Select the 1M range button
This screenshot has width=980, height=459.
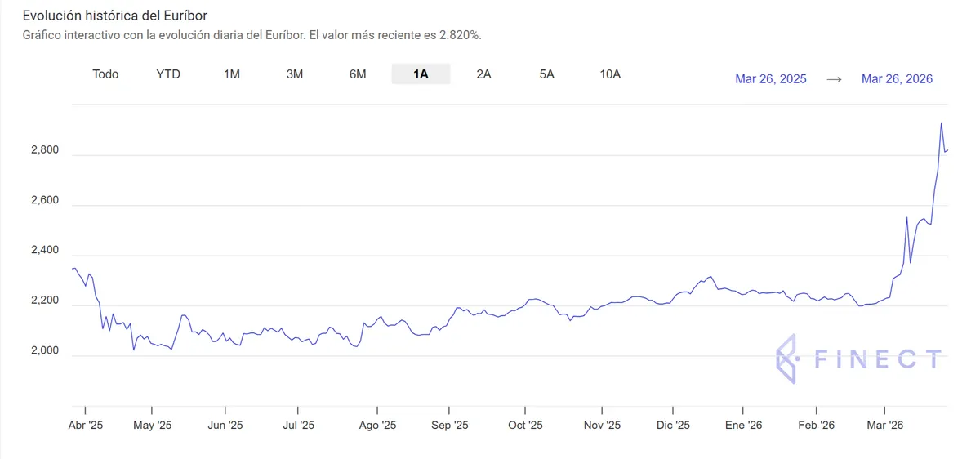pos(232,74)
